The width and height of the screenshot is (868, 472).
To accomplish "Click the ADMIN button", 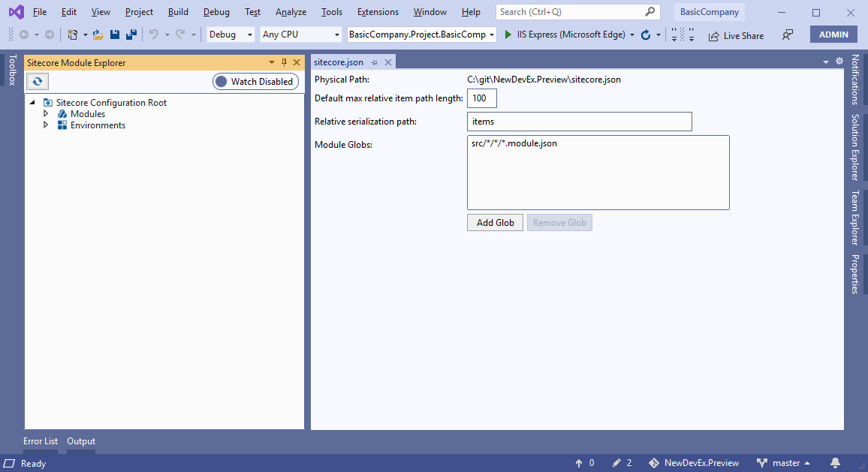I will 833,35.
